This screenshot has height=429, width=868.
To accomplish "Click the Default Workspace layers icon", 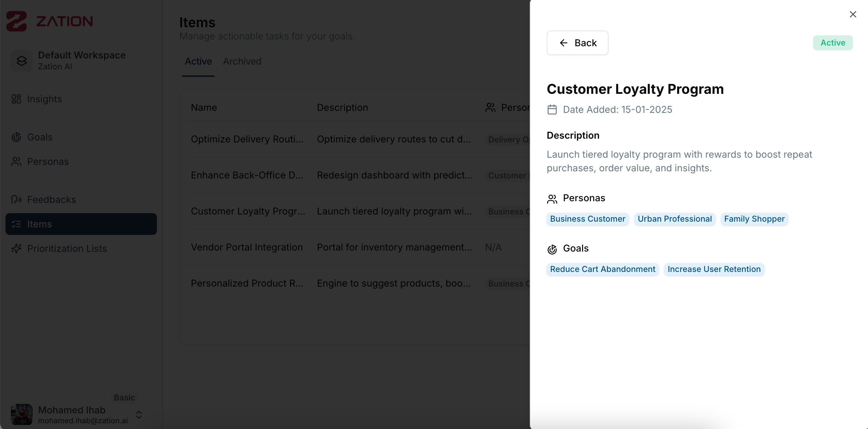I will [22, 61].
